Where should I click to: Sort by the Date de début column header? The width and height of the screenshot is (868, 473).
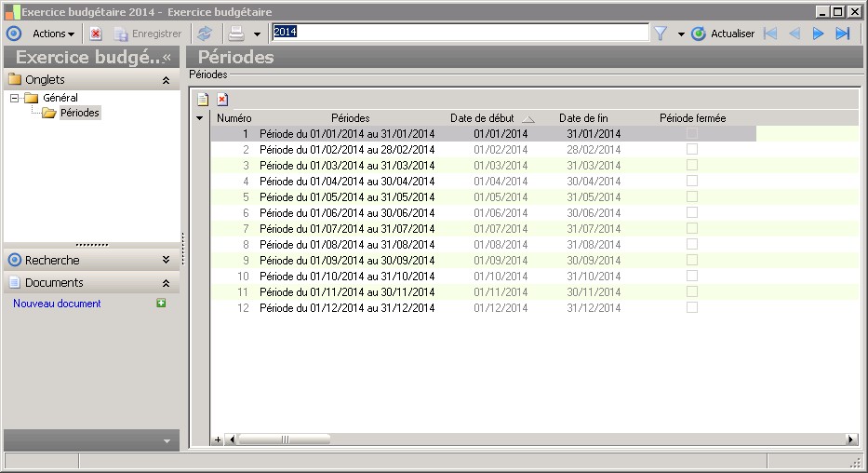point(482,118)
